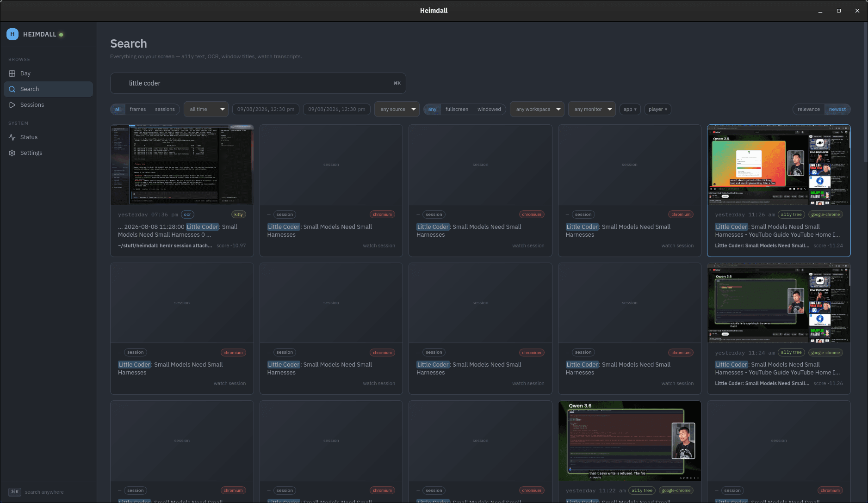Screen dimensions: 868x503
Task: Click the a11y tree badge on 11:22 am card
Action: (642, 491)
